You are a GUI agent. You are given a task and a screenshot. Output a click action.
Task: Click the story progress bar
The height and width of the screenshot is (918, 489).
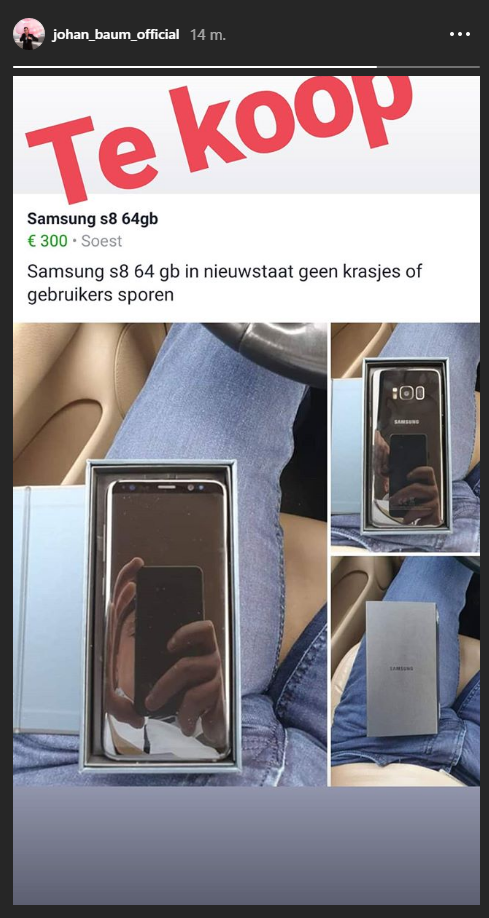point(246,67)
